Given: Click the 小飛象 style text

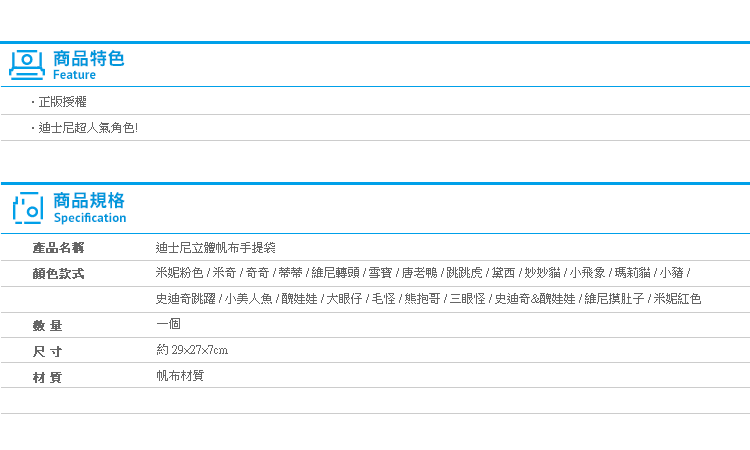Looking at the screenshot, I should (587, 273).
